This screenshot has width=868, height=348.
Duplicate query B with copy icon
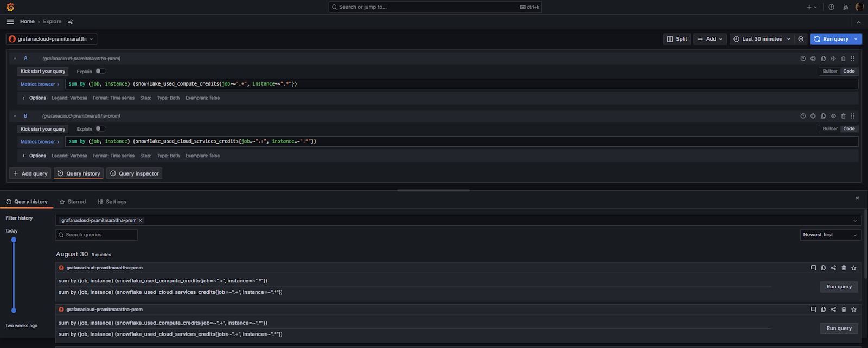tap(824, 116)
